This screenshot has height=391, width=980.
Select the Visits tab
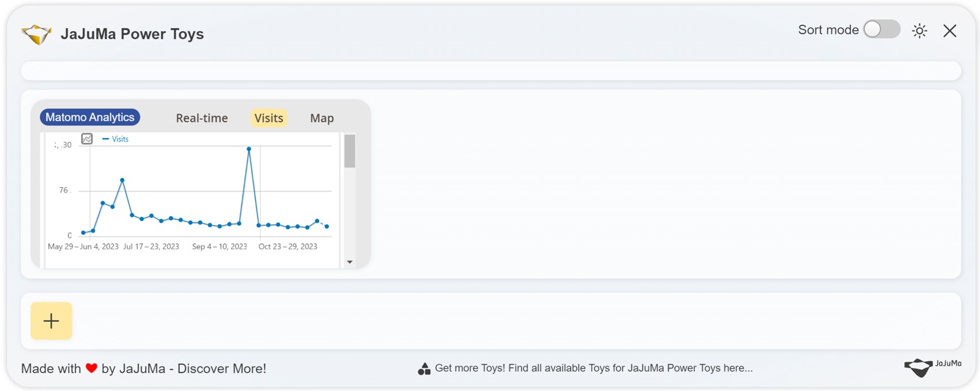(x=268, y=118)
